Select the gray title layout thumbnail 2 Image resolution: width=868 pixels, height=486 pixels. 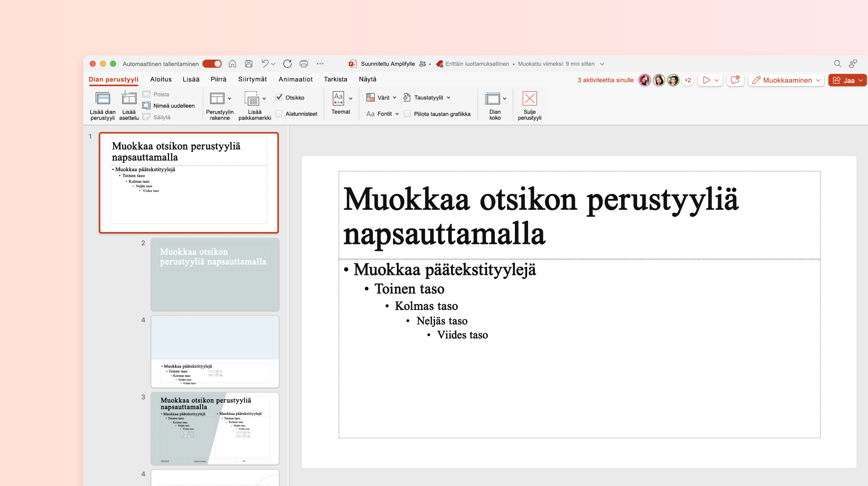215,274
